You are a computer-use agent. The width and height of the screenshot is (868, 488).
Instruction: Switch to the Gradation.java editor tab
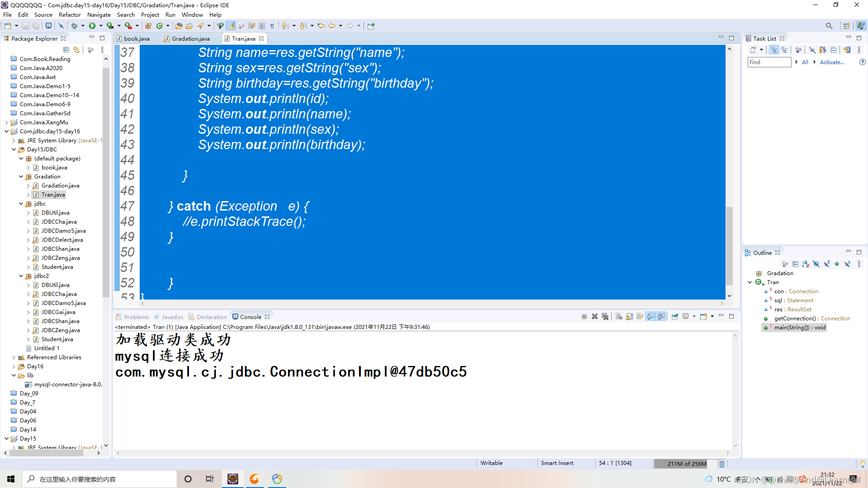tap(190, 38)
